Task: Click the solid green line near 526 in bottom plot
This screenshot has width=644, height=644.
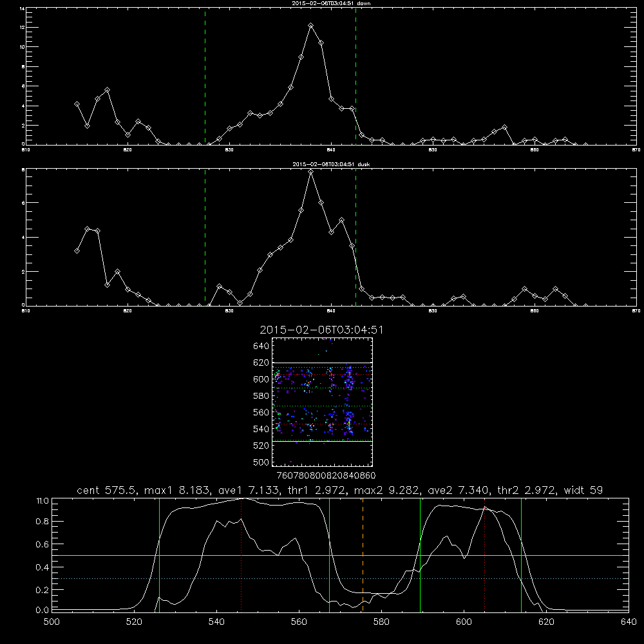Action: [159, 554]
